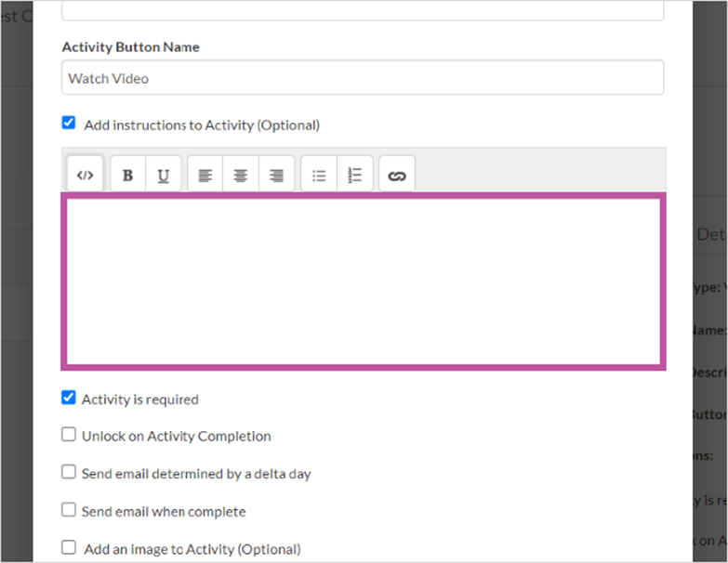Align instruction text to the left
This screenshot has width=728, height=563.
pyautogui.click(x=205, y=176)
